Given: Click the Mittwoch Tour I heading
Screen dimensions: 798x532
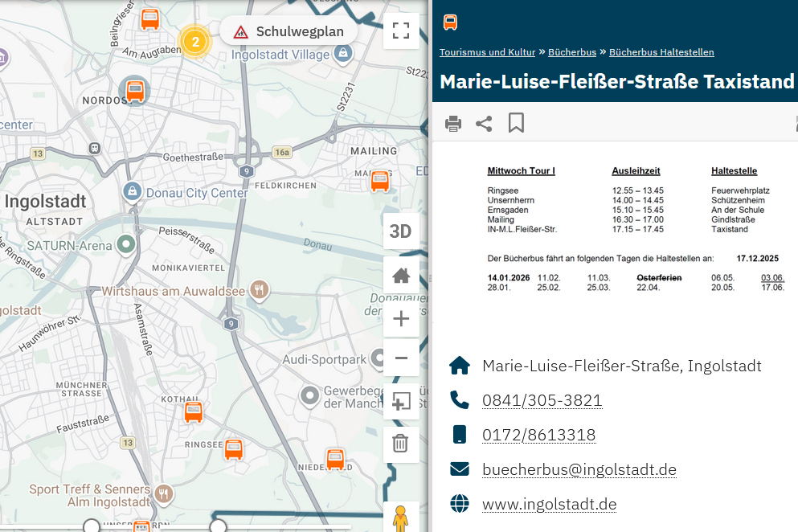Looking at the screenshot, I should point(521,171).
